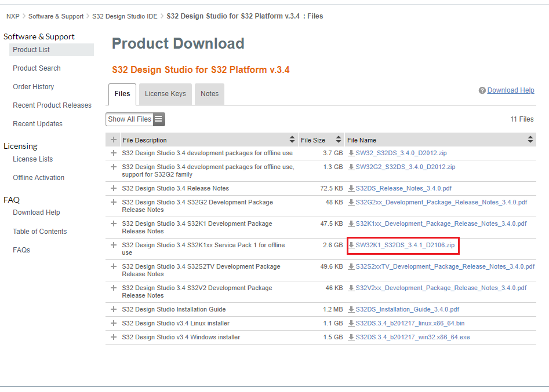Screen dimensions: 549x392
Task: Click download icon beside SW32K1_S32DS_3.4.1_D2106.zip
Action: [x=351, y=245]
